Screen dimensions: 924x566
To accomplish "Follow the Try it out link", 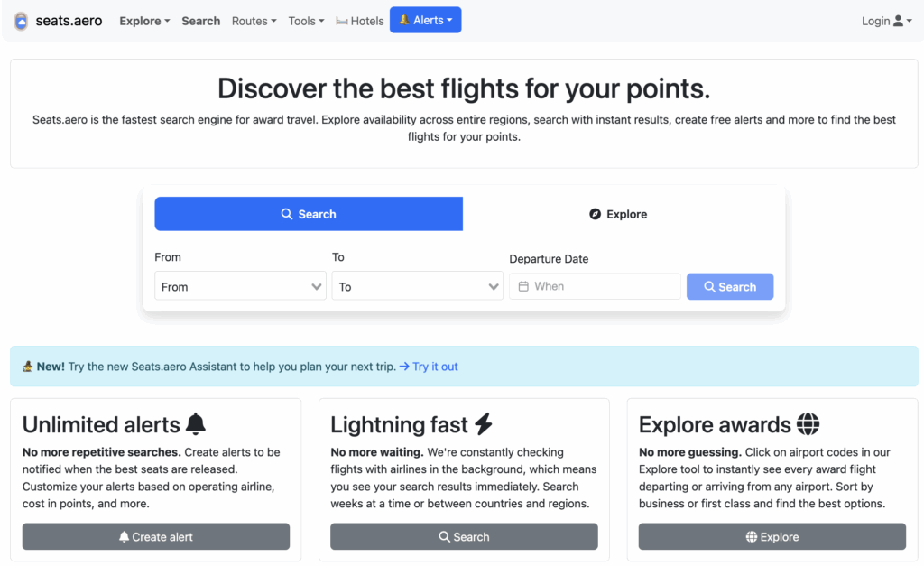I will 429,367.
